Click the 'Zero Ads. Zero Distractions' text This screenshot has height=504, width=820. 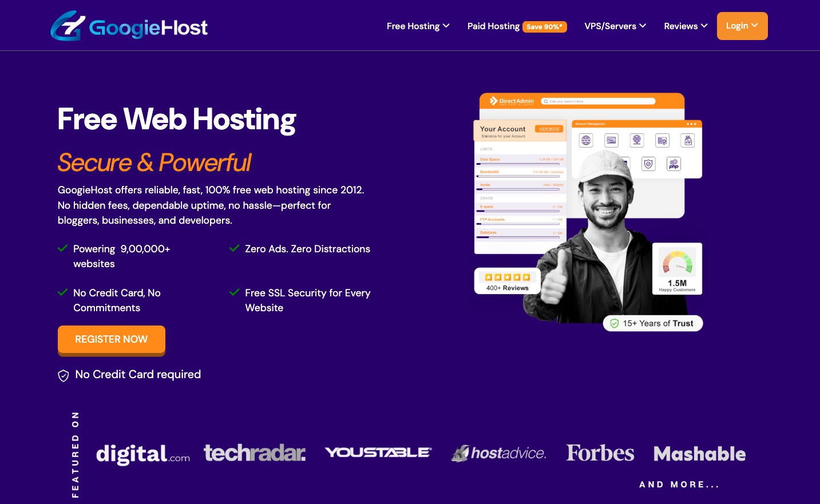pyautogui.click(x=307, y=249)
